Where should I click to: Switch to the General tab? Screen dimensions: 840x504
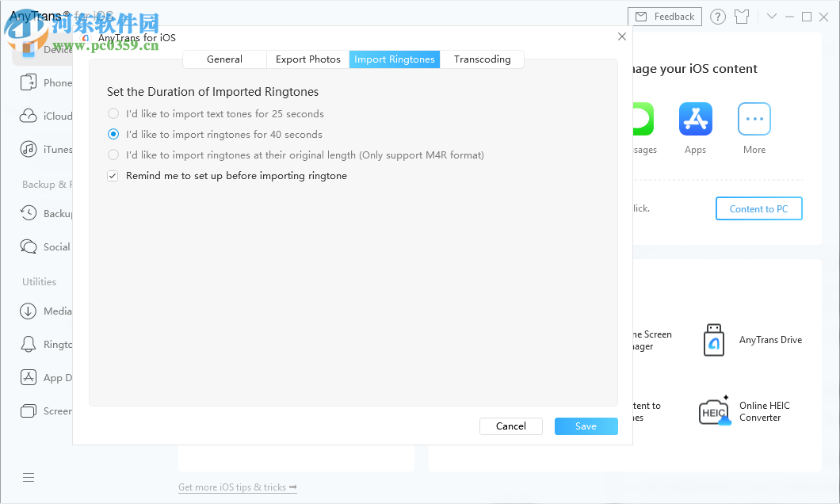pyautogui.click(x=224, y=59)
